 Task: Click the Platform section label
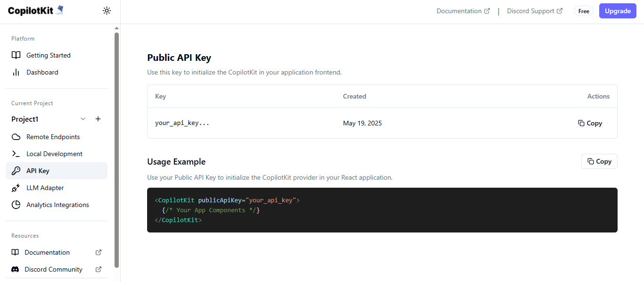[23, 39]
